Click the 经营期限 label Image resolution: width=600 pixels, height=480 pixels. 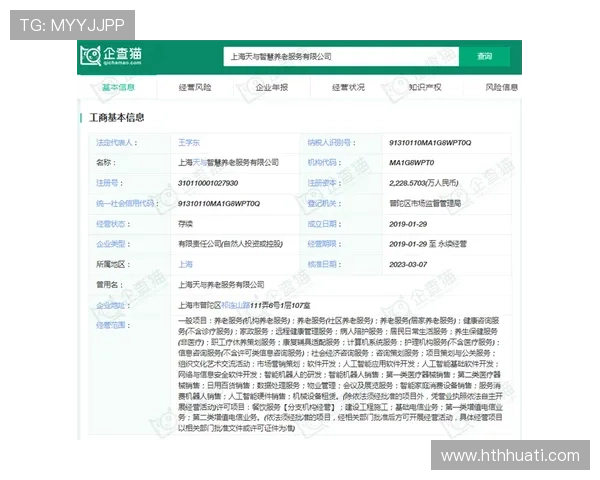(x=324, y=244)
